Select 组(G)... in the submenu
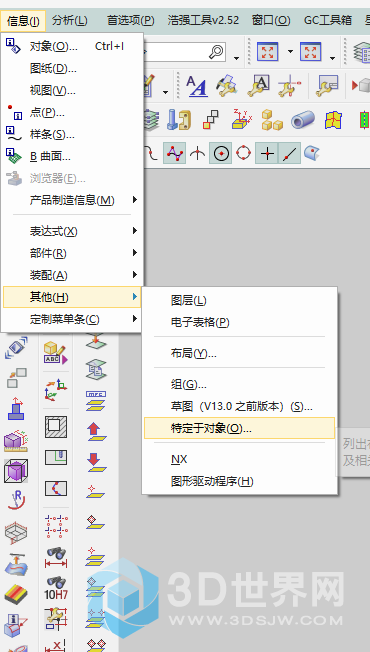This screenshot has height=652, width=370. click(239, 384)
